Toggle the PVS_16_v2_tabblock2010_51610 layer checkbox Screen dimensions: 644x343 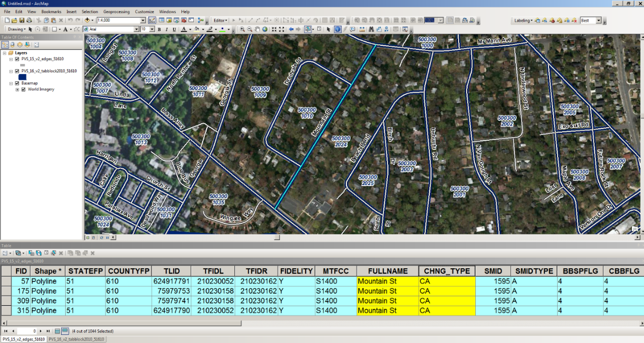[17, 71]
